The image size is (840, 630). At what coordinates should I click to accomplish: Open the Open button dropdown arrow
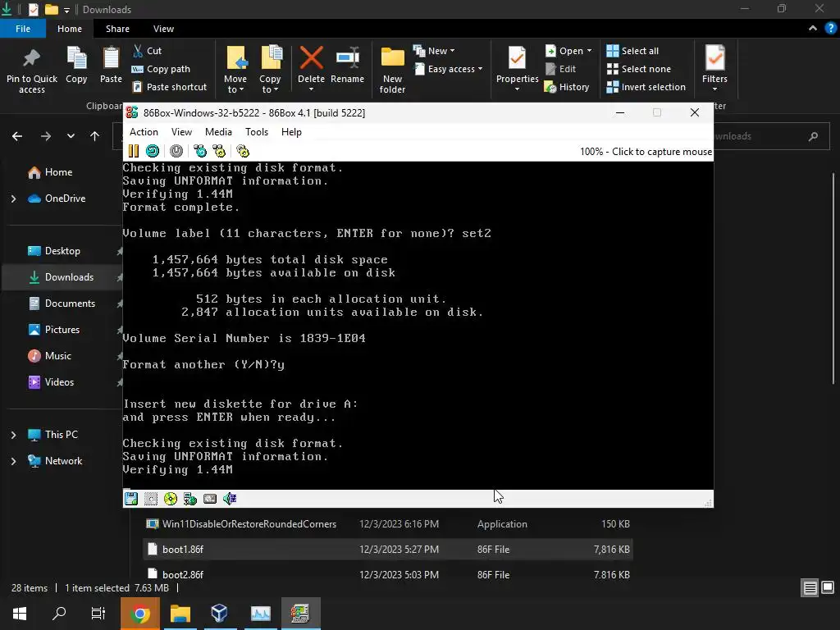(x=589, y=51)
